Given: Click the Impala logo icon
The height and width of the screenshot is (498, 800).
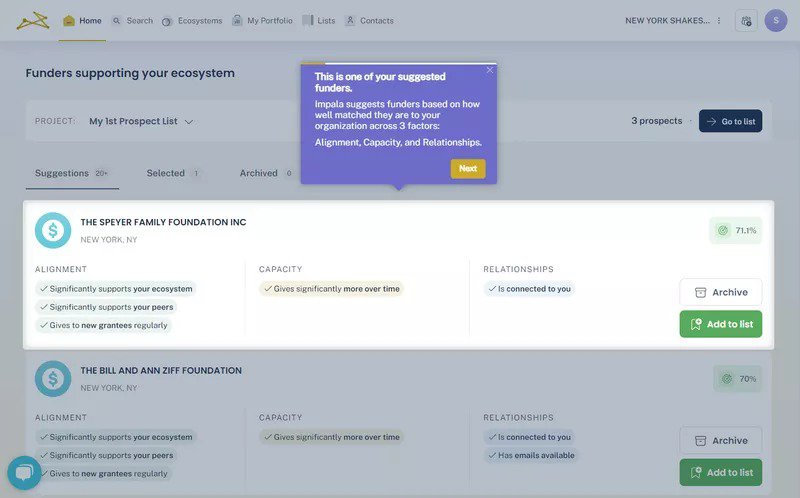Looking at the screenshot, I should (x=32, y=20).
